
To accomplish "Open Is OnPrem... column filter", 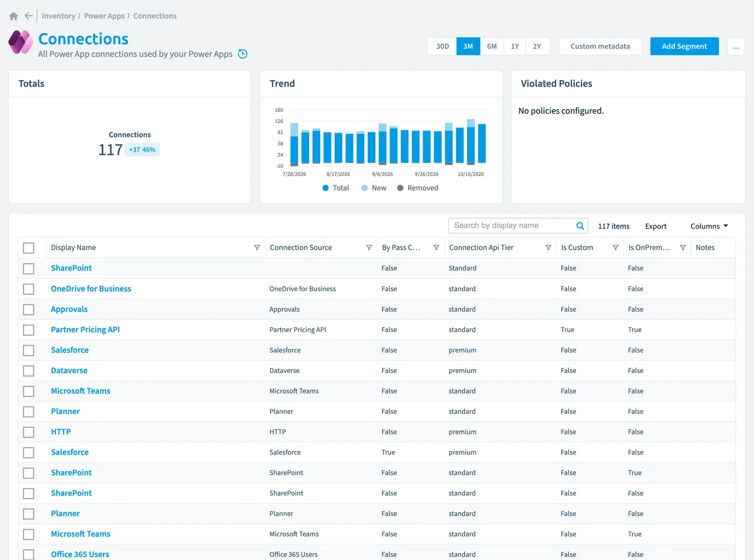I will click(x=683, y=248).
